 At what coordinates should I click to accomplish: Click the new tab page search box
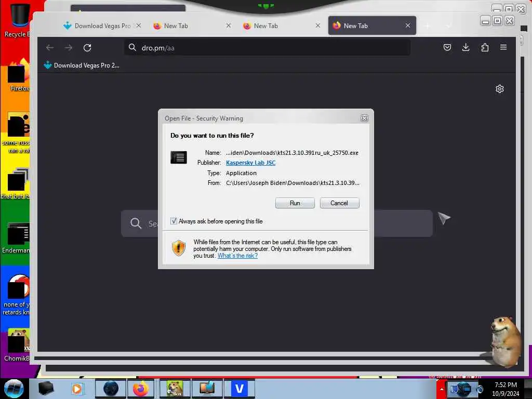(276, 223)
